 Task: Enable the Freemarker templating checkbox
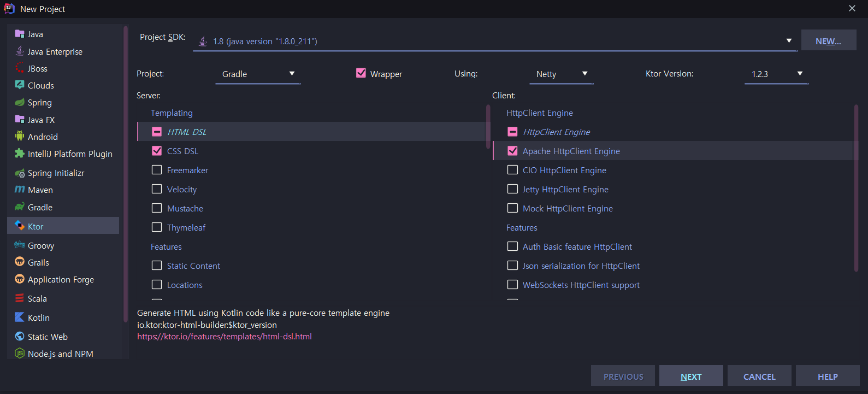click(157, 170)
